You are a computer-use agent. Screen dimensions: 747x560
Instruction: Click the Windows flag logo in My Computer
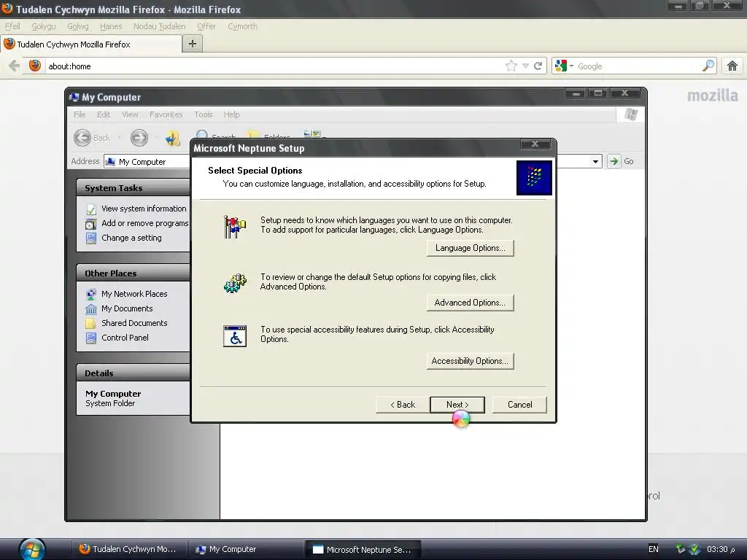pos(631,114)
